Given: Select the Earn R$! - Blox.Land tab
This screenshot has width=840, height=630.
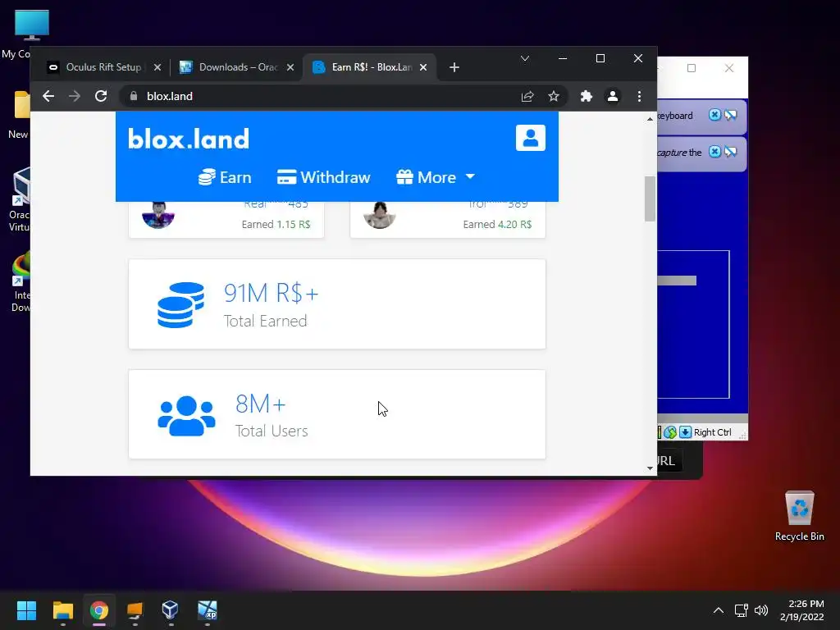Looking at the screenshot, I should point(372,67).
